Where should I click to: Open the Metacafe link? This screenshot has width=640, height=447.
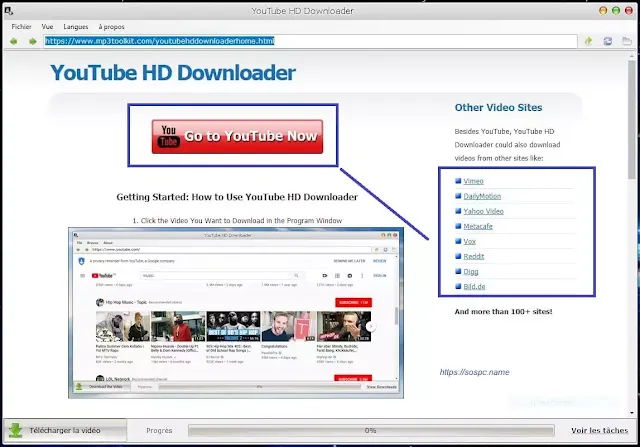coord(478,226)
